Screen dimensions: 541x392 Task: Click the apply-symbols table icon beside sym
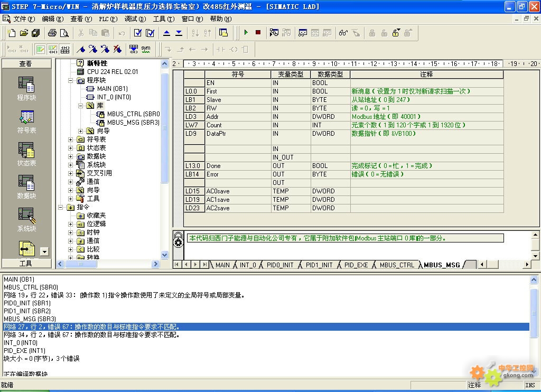[134, 49]
